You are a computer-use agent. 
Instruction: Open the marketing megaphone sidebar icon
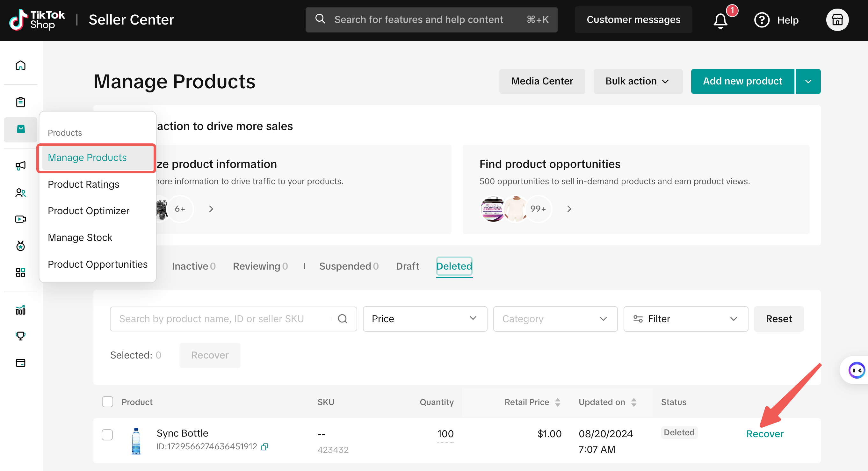point(21,165)
